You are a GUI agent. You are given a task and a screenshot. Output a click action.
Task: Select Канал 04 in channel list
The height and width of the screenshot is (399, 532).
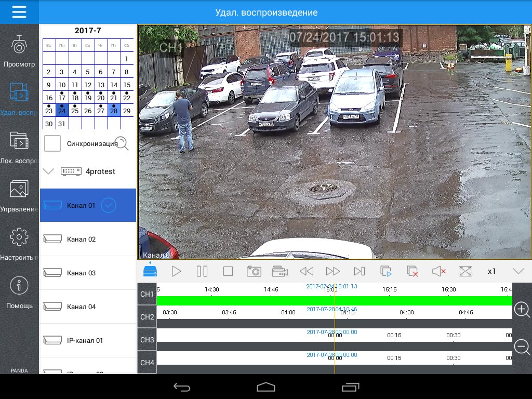[x=88, y=307]
